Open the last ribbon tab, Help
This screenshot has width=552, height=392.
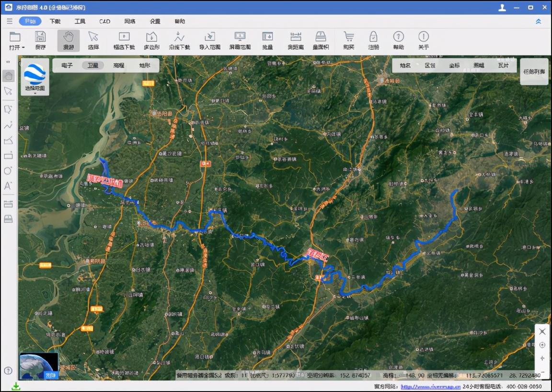click(180, 21)
